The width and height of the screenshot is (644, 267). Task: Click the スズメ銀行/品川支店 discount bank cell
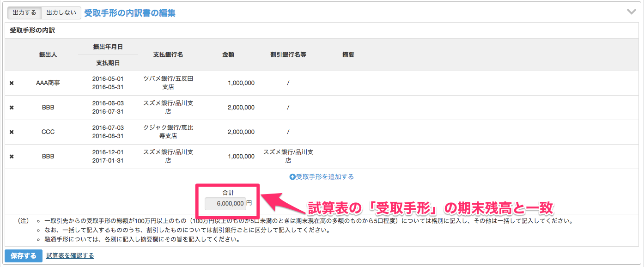[288, 157]
